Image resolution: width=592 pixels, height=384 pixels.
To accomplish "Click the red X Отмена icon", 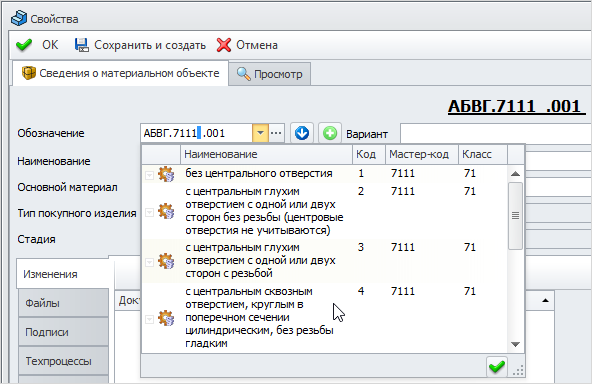I will pyautogui.click(x=224, y=45).
